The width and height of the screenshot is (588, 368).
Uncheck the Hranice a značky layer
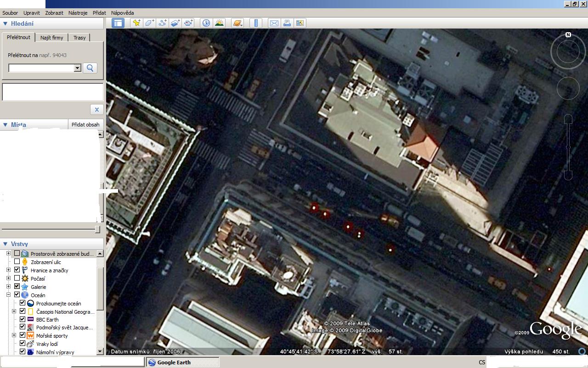pos(17,270)
